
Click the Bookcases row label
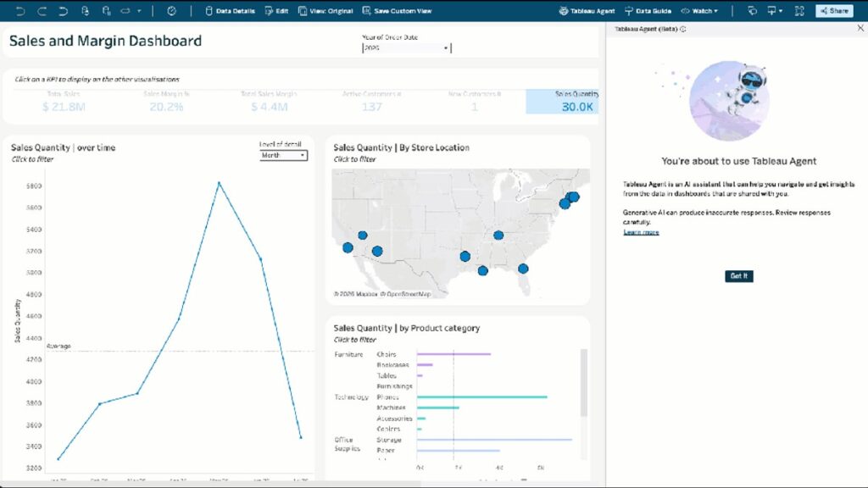392,365
